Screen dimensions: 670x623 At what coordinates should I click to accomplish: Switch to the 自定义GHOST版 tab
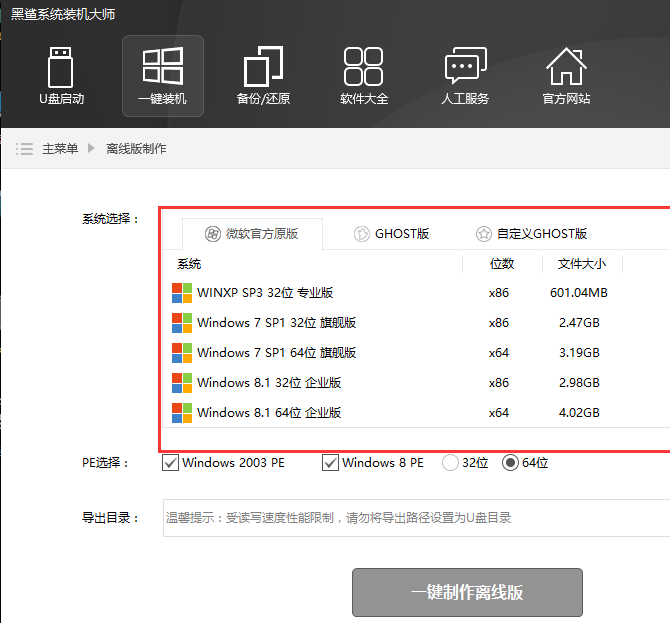click(x=532, y=234)
